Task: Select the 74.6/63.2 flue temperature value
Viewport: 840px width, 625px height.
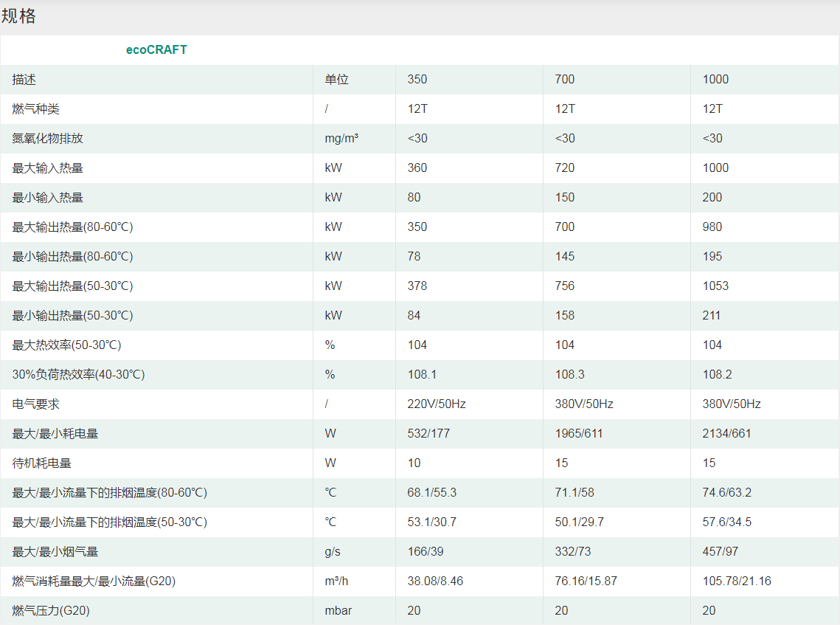Action: (x=727, y=493)
